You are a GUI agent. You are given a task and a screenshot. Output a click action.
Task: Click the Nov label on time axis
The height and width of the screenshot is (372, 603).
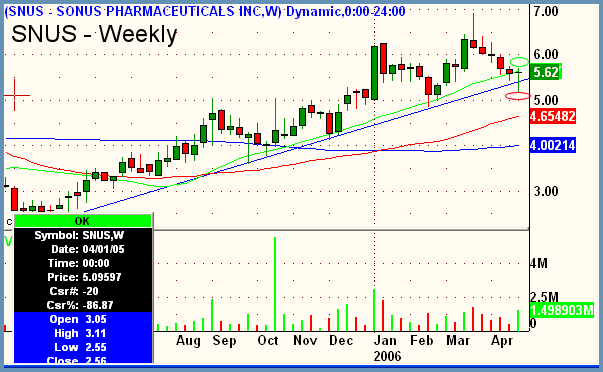305,341
